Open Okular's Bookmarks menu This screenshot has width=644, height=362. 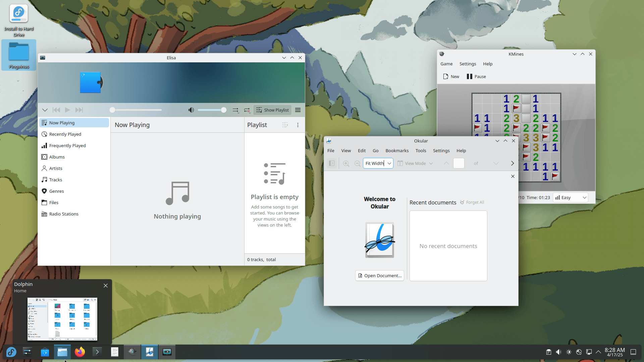point(397,150)
